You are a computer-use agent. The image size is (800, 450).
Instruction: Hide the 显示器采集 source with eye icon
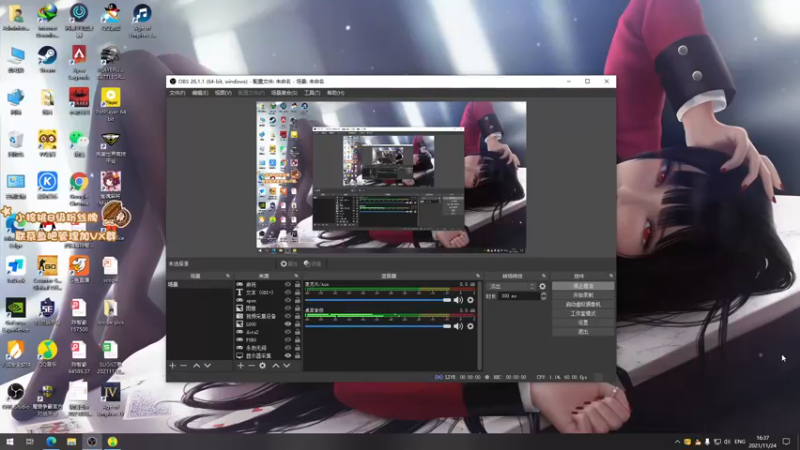(x=288, y=356)
